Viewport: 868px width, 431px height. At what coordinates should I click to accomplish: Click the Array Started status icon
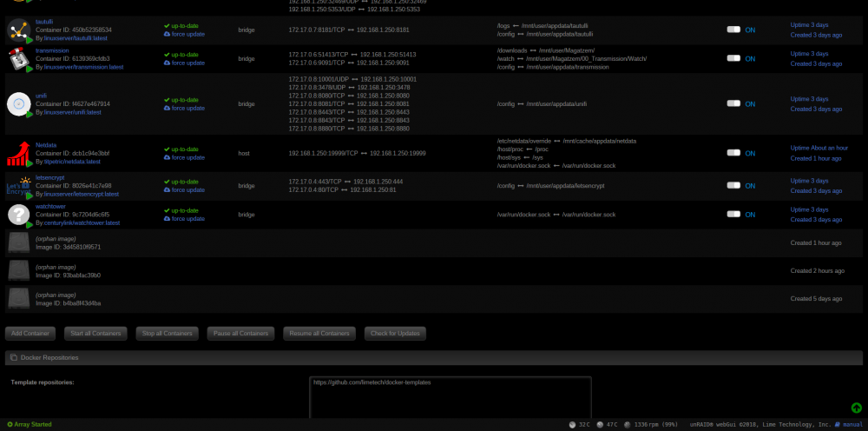point(10,424)
